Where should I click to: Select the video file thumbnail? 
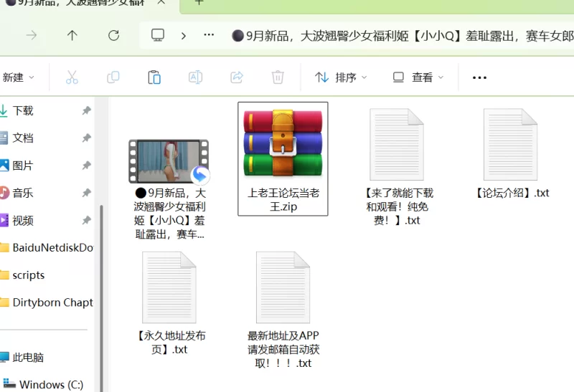point(169,161)
